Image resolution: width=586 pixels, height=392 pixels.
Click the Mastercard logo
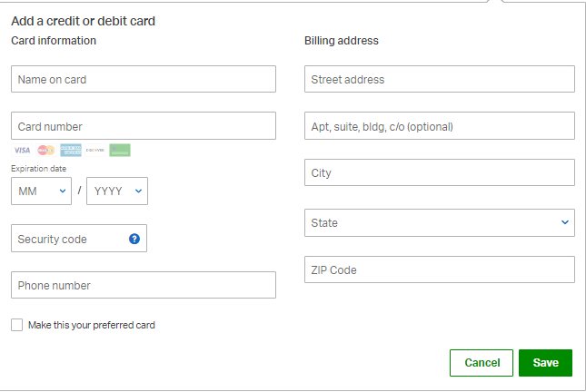[x=46, y=150]
